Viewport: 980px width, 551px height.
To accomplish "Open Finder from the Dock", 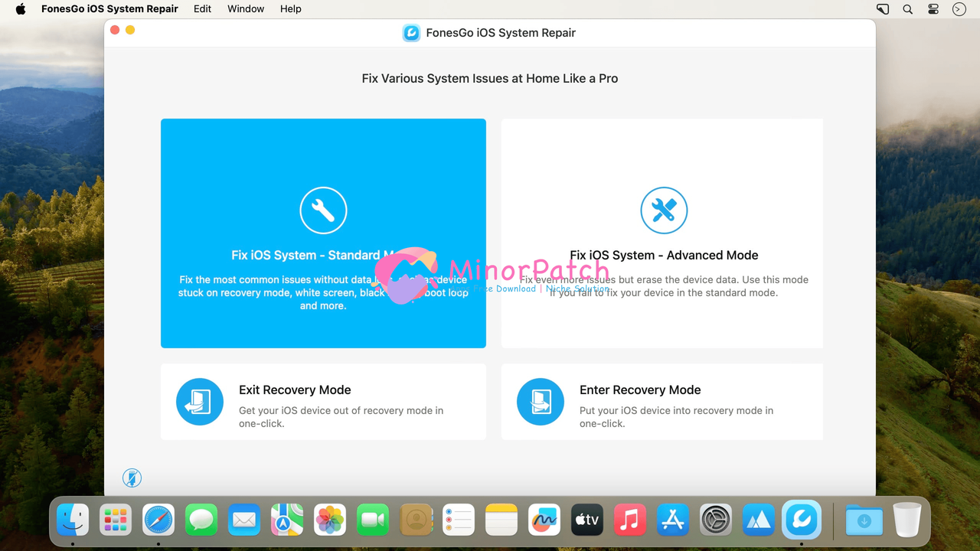I will click(73, 520).
